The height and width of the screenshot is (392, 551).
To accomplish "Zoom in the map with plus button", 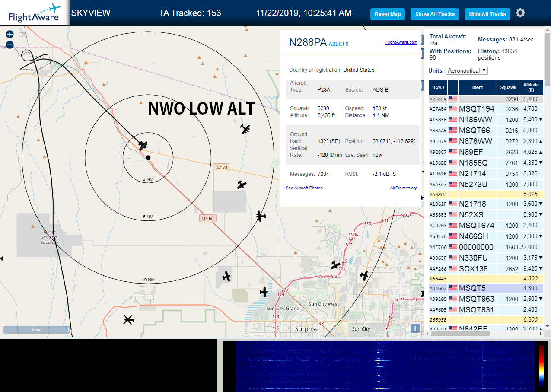I will [x=10, y=35].
